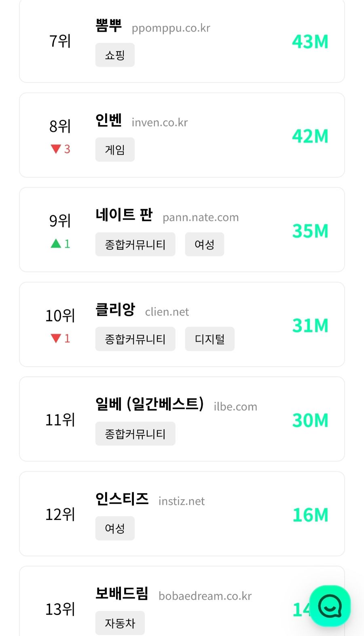Select the 디지털 tag on 클리앙
The height and width of the screenshot is (636, 364).
coord(210,339)
